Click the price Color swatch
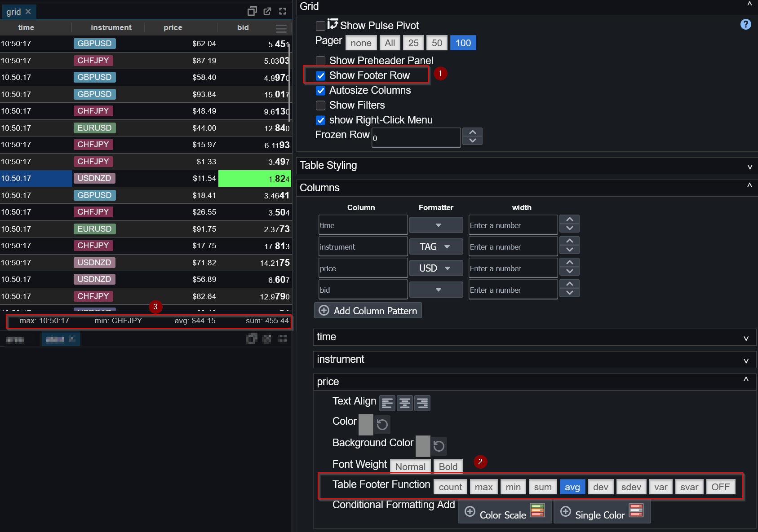The height and width of the screenshot is (532, 758). tap(366, 424)
